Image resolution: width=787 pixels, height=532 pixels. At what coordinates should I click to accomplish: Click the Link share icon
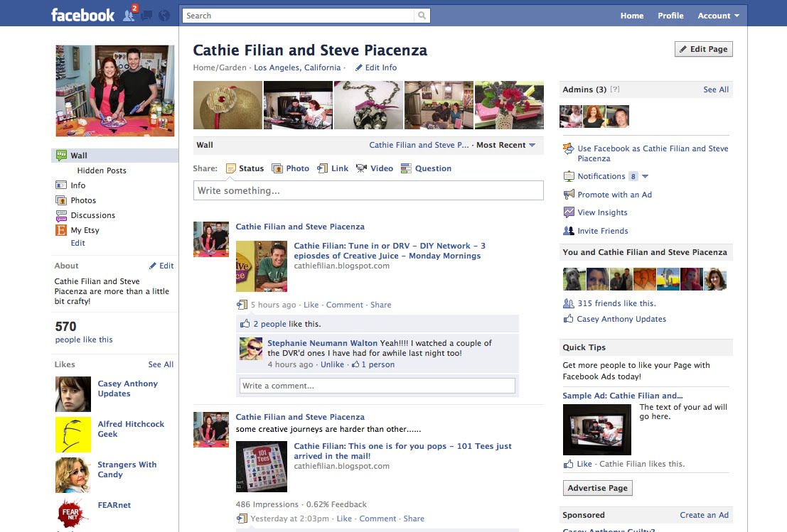[x=322, y=168]
